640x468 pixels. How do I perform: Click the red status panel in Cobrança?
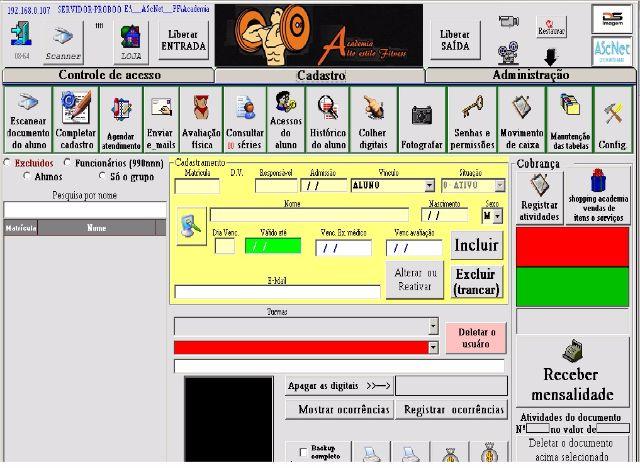(x=572, y=247)
